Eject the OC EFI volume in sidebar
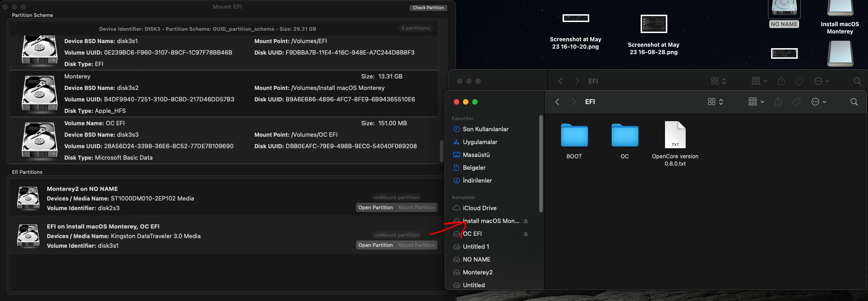 [526, 234]
